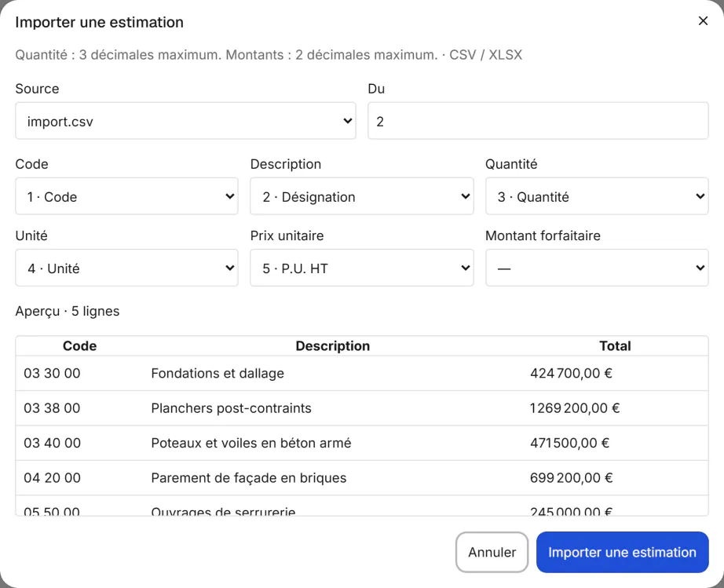Click the Aperçu · 5 lignes label
Viewport: 724px width, 588px height.
pyautogui.click(x=68, y=312)
